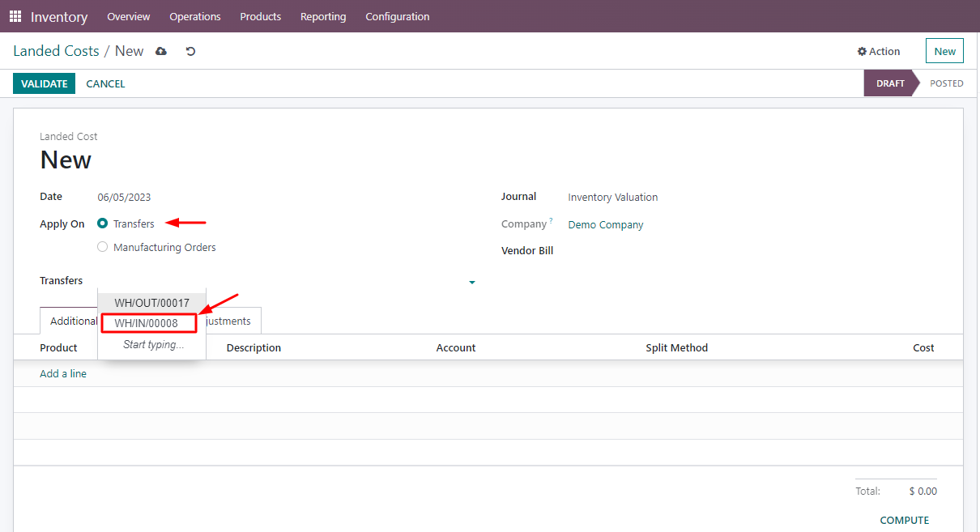The height and width of the screenshot is (532, 980).
Task: Choose WH/OUT/00017 from the dropdown list
Action: point(151,303)
